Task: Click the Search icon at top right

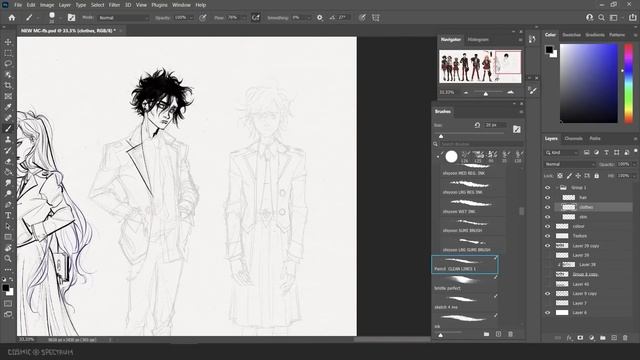Action: (x=601, y=18)
